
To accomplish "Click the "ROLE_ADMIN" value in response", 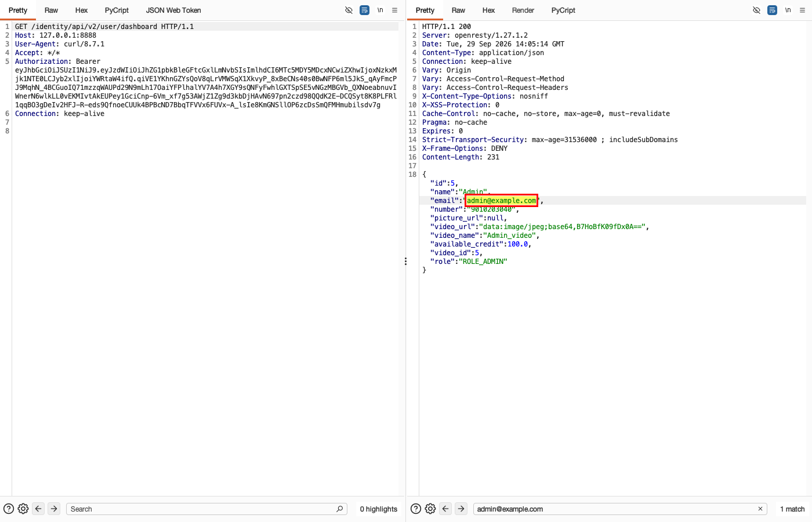I will tap(483, 262).
